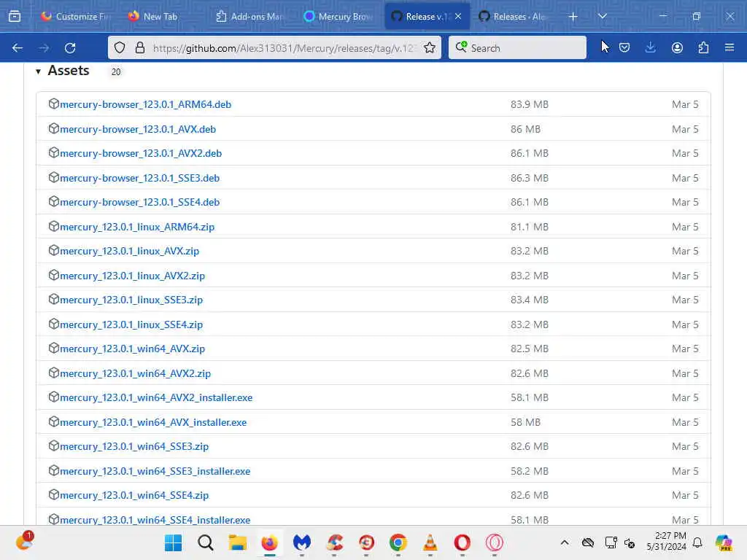Image resolution: width=747 pixels, height=560 pixels.
Task: Open the weather widget with badge 1
Action: tap(24, 542)
